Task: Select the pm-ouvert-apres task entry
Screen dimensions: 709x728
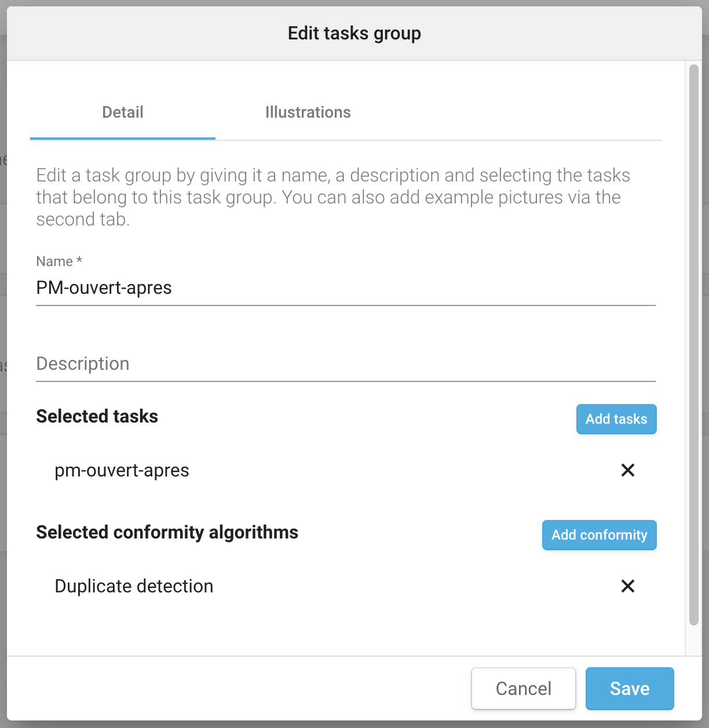Action: 346,470
